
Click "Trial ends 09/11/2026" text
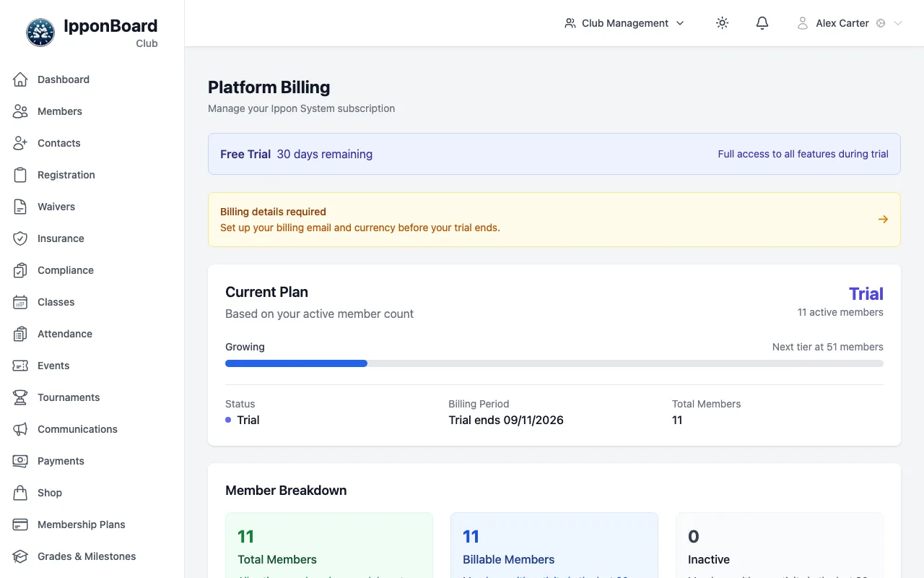point(506,420)
